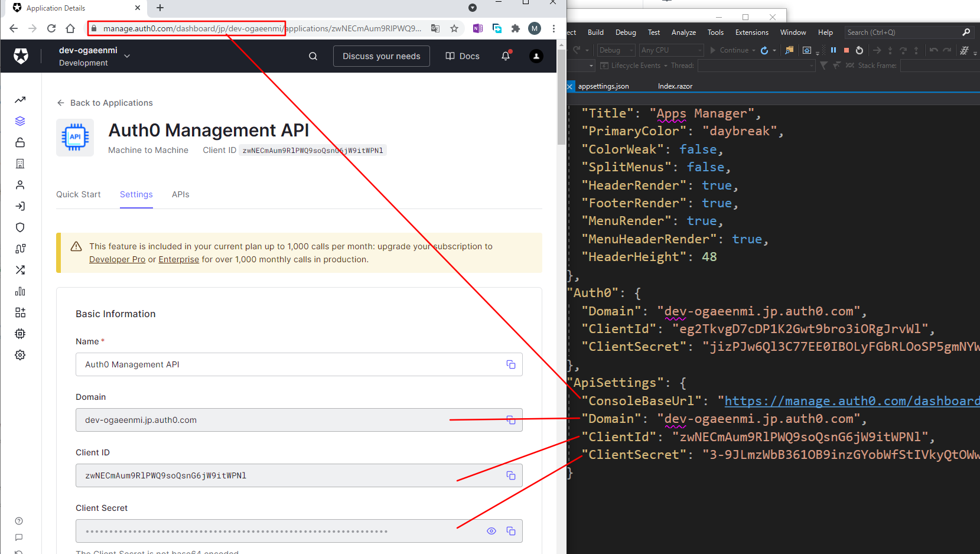Click the feedback chat icon in sidebar
Viewport: 980px width, 554px height.
point(19,537)
